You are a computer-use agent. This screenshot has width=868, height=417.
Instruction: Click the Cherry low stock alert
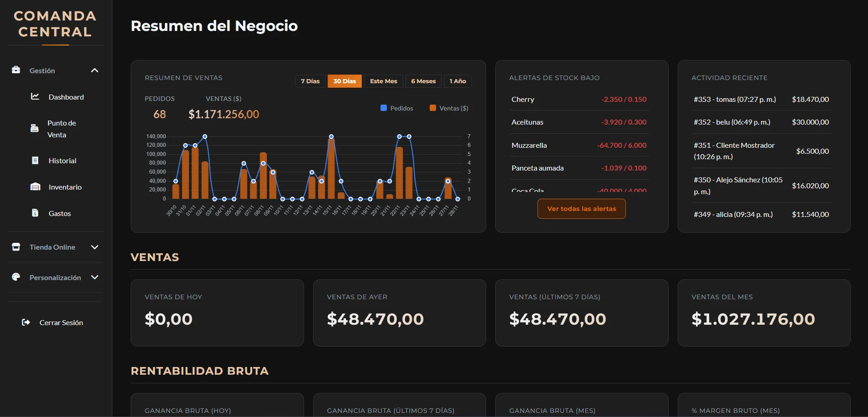[579, 99]
